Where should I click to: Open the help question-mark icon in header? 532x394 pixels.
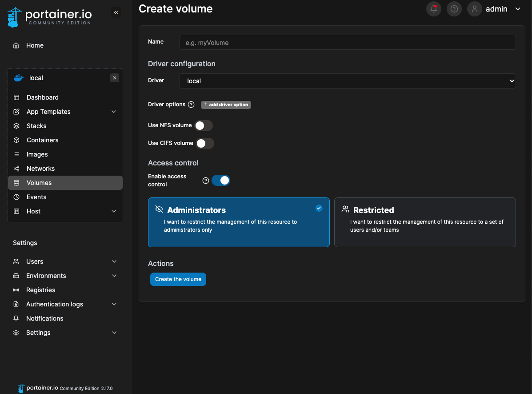click(454, 9)
